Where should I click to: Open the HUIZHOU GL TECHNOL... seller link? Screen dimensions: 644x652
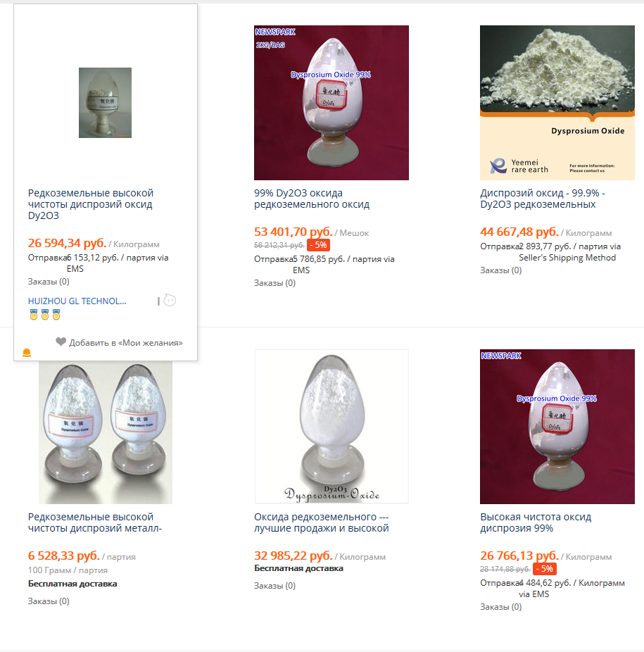(x=77, y=301)
